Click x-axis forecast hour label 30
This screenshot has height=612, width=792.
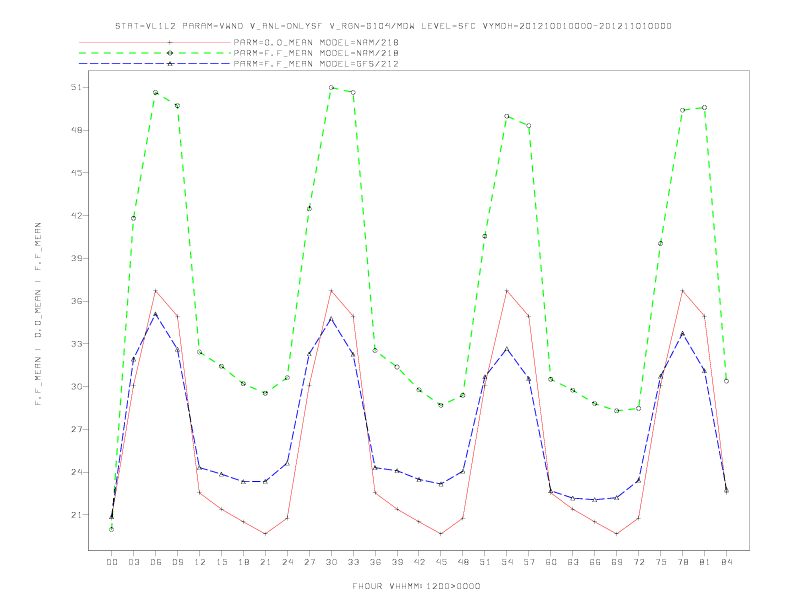331,562
